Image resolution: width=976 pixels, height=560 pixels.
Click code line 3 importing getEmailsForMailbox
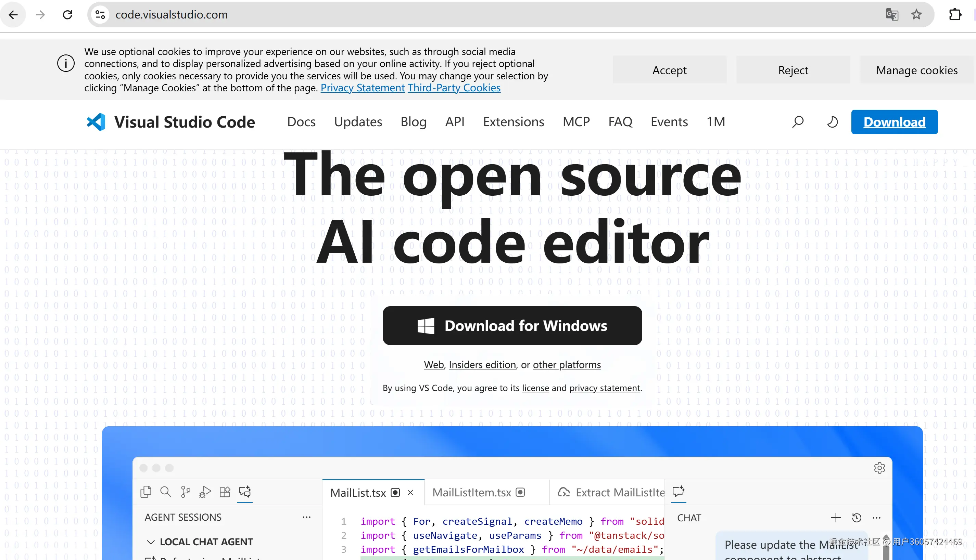(512, 550)
